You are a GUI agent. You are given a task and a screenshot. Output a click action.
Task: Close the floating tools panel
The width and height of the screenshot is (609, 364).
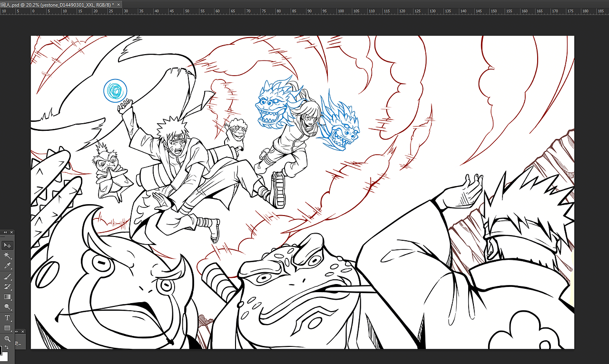12,232
